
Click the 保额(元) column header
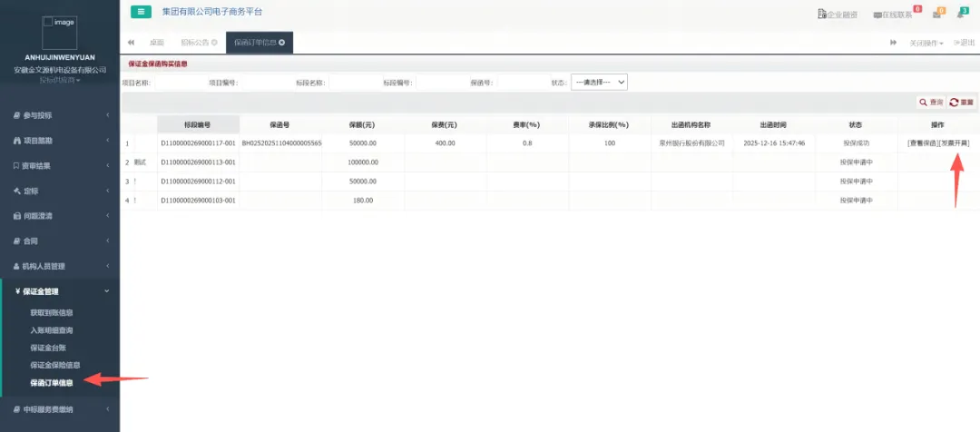[x=362, y=124]
